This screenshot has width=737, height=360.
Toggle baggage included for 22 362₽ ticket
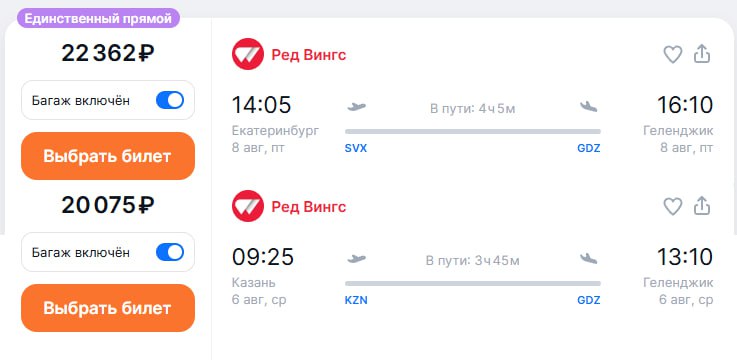(x=170, y=101)
